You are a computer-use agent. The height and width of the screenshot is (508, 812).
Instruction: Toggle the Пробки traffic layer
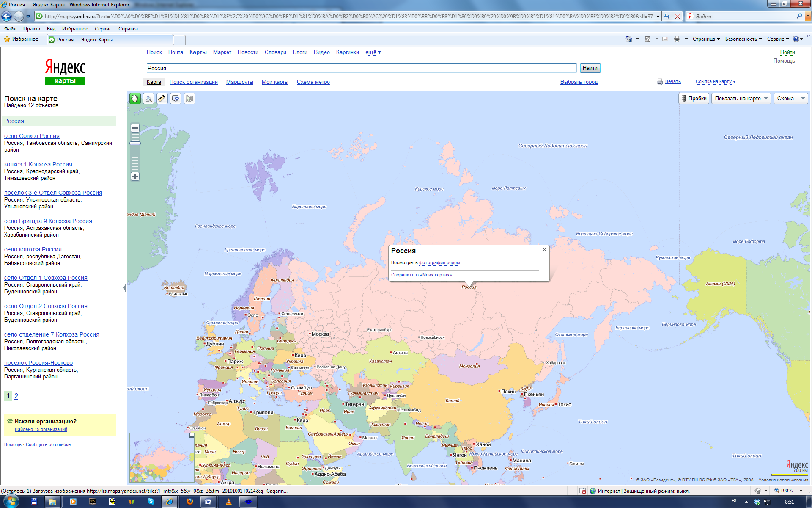[693, 98]
